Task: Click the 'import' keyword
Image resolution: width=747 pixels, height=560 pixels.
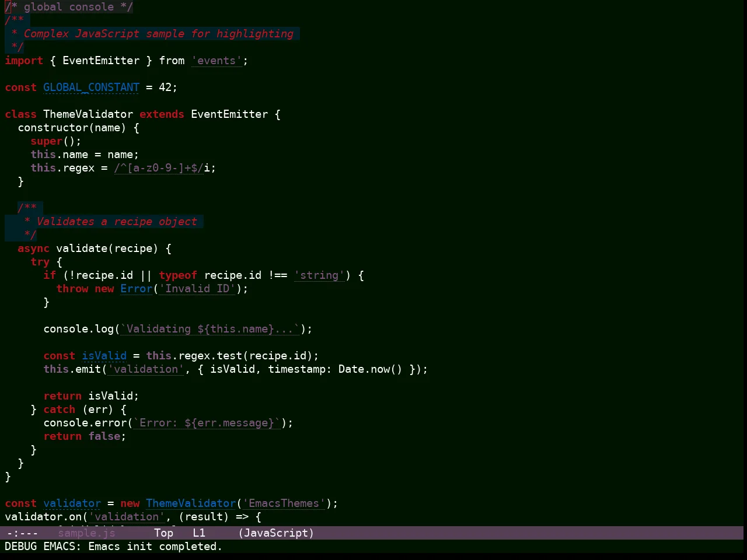Action: 24,61
